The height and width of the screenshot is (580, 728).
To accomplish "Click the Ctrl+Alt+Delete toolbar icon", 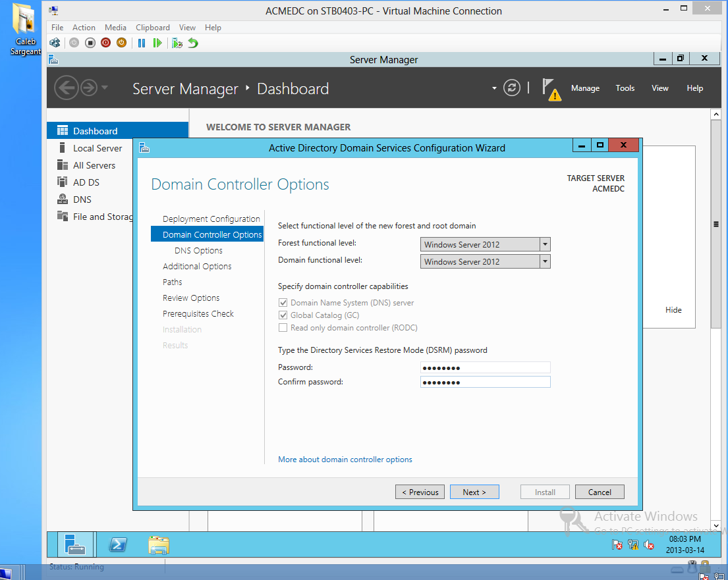I will click(55, 43).
